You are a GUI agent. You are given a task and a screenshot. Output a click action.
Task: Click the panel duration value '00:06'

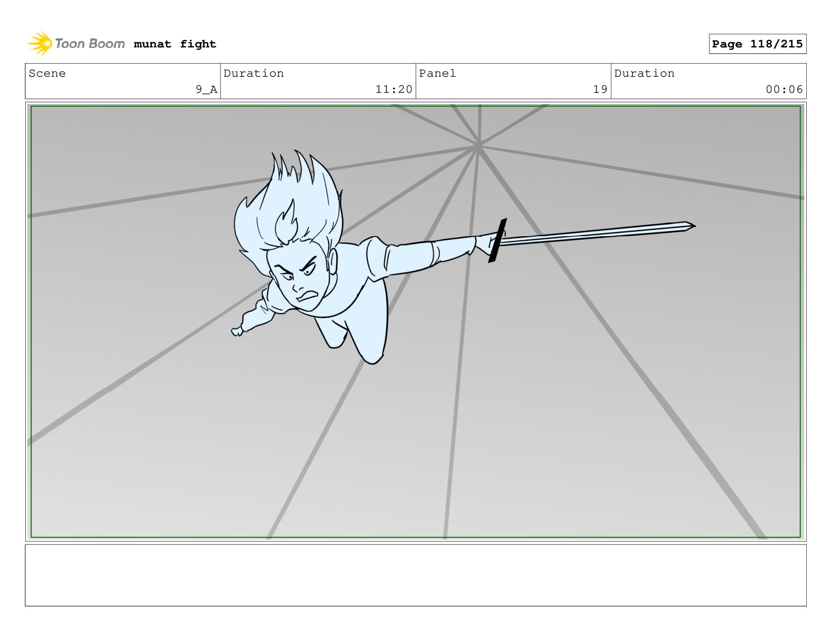click(784, 89)
